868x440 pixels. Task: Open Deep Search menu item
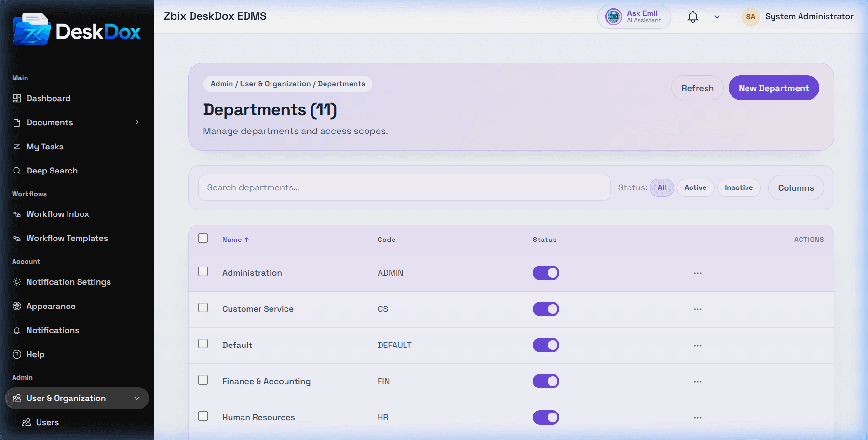pyautogui.click(x=77, y=171)
